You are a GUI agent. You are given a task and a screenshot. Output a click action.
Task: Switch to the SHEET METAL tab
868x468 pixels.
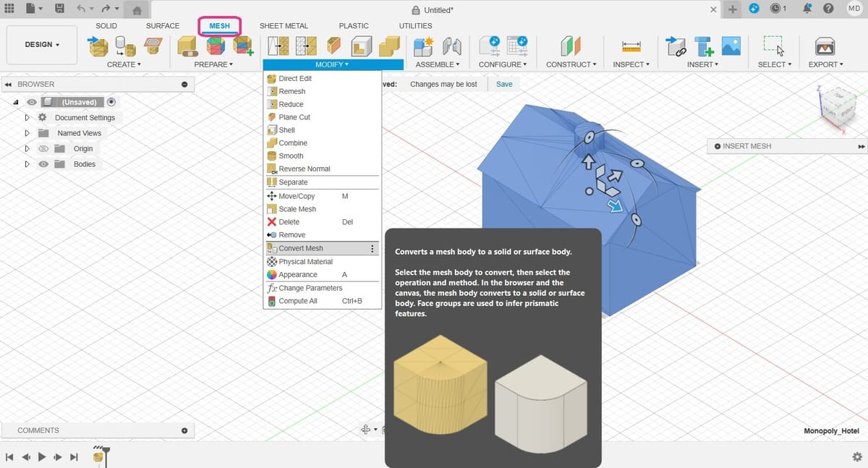[x=284, y=25]
